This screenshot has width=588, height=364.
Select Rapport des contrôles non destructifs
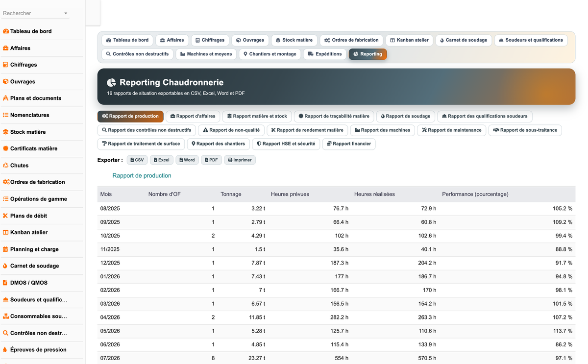[147, 130]
